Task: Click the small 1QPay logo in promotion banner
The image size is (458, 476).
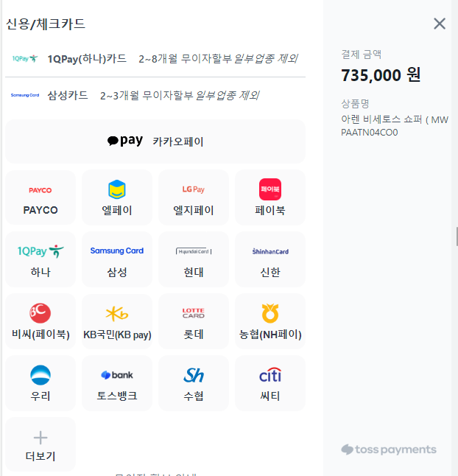Action: 25,59
